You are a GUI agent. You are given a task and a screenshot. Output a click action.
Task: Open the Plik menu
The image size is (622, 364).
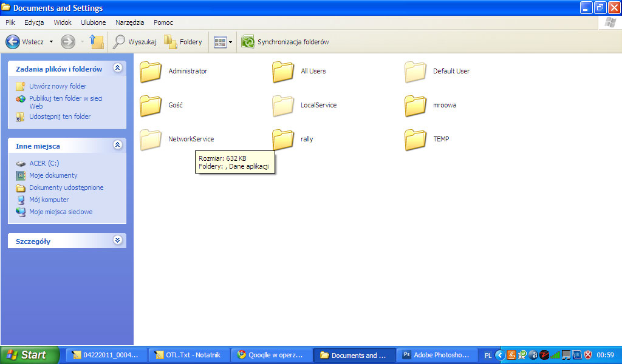tap(10, 22)
